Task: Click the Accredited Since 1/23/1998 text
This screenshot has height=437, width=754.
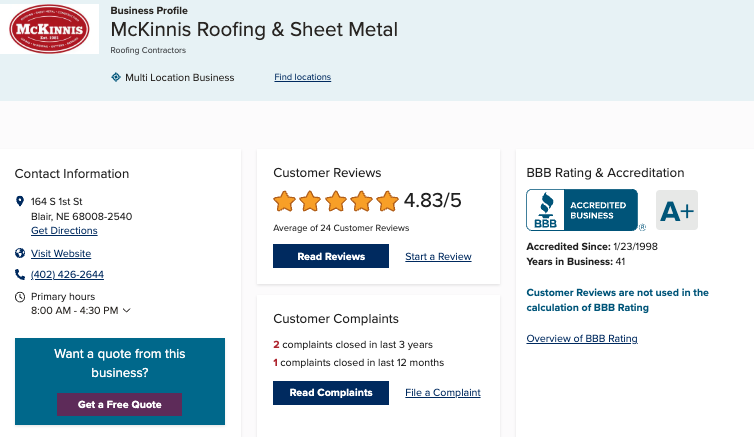Action: point(592,247)
